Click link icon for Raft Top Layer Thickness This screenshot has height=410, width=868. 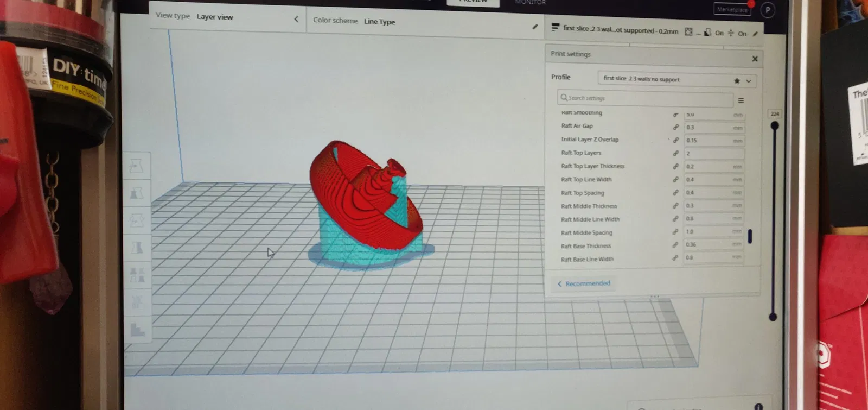pyautogui.click(x=676, y=166)
